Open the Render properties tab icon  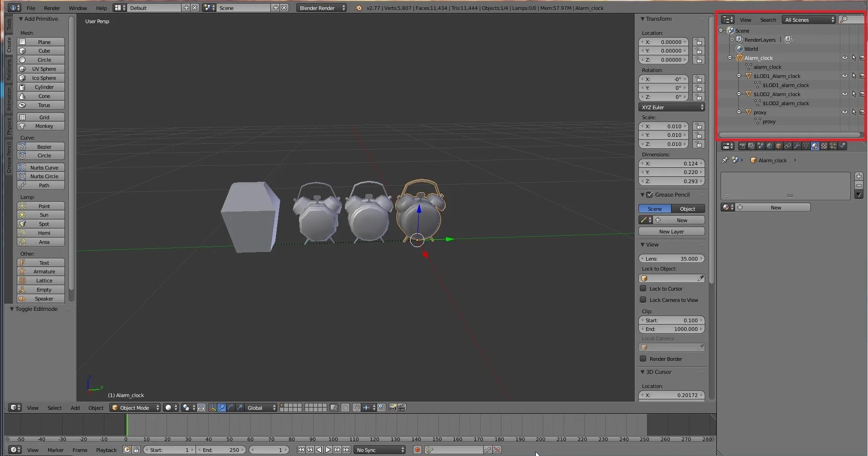coord(743,146)
